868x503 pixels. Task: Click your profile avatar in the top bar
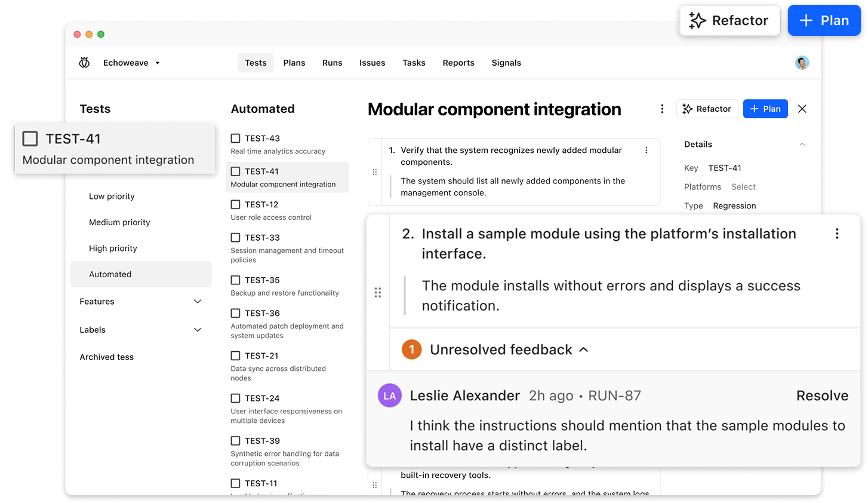coord(801,62)
